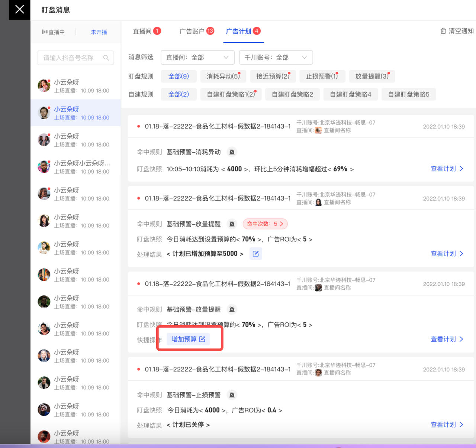Switch to the 未开播 tab
This screenshot has height=448, width=476.
(x=98, y=32)
